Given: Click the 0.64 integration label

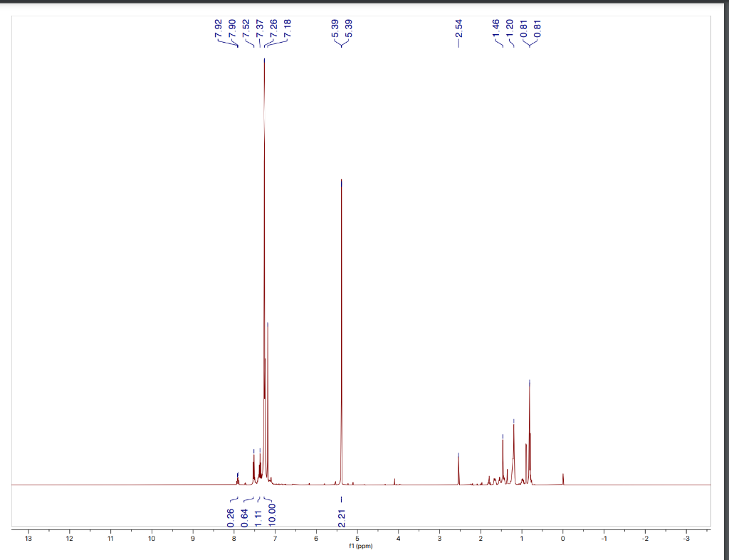Looking at the screenshot, I should (245, 516).
